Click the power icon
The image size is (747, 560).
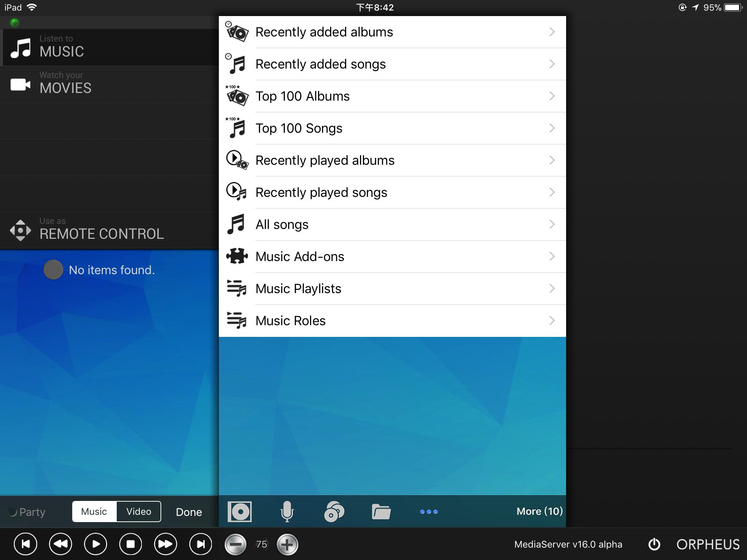(654, 544)
